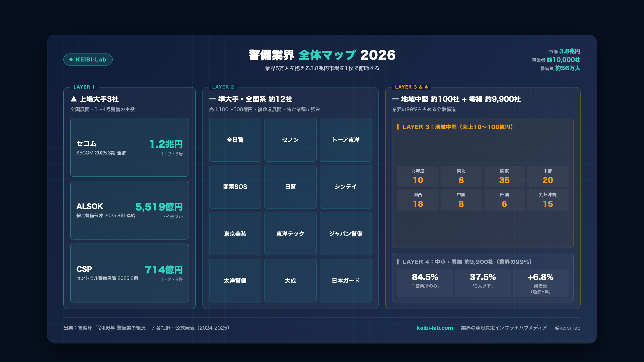Select the 関東 region cell
Viewport: 644px width, 362px height.
pos(504,176)
